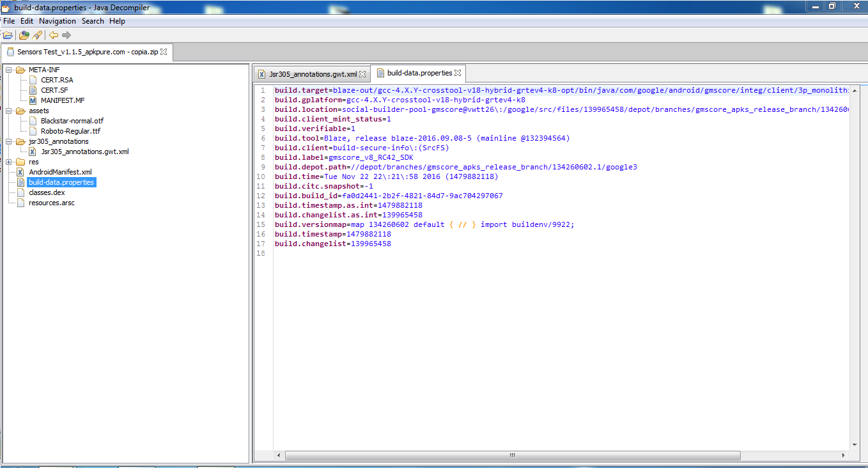868x468 pixels.
Task: Click the assets folder icon
Action: pyautogui.click(x=20, y=111)
